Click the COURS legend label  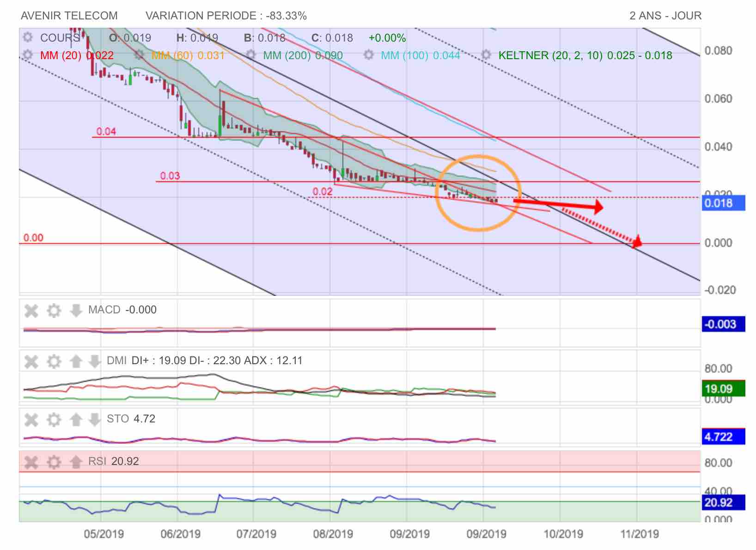click(60, 38)
